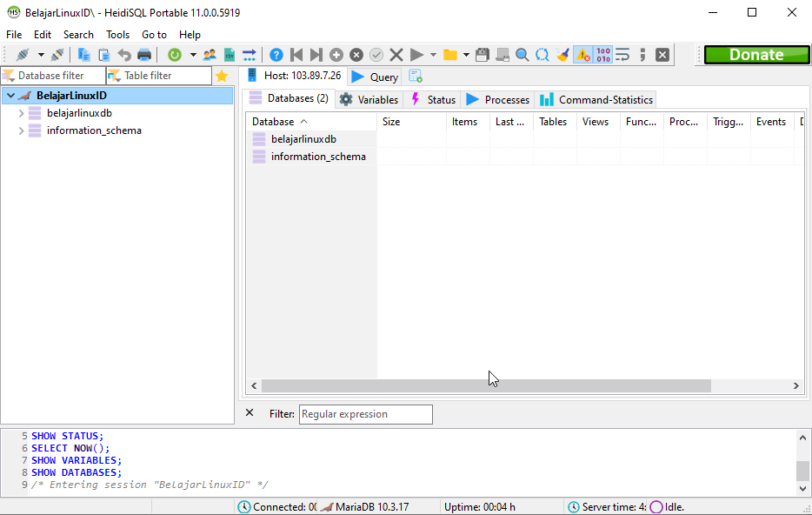Open the Refresh dropdown arrow
Image resolution: width=812 pixels, height=515 pixels.
(x=193, y=55)
